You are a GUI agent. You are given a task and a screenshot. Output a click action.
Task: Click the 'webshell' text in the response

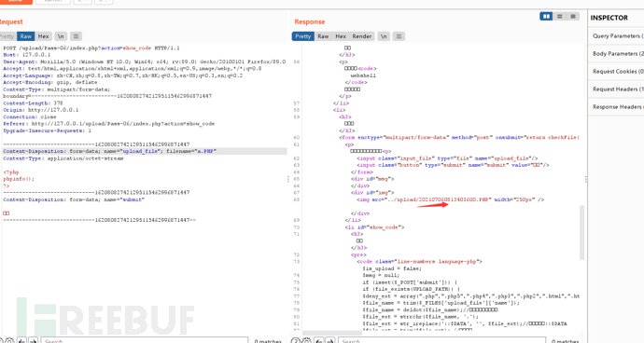click(363, 75)
